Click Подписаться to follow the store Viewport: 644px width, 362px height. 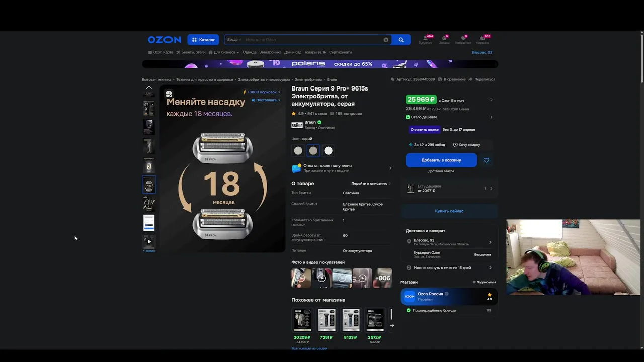pyautogui.click(x=484, y=282)
